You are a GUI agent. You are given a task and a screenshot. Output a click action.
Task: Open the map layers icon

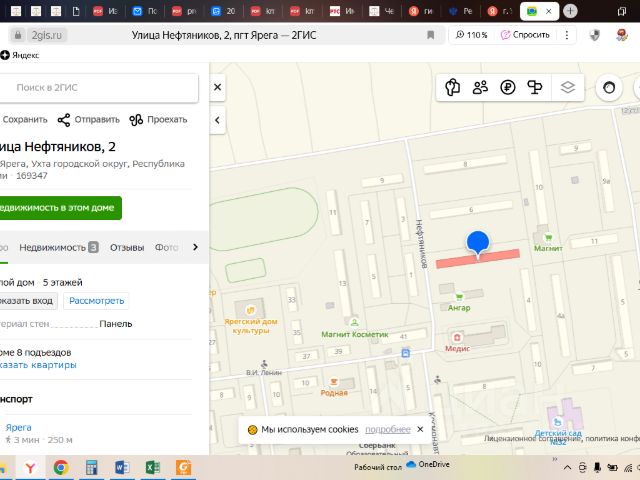pos(568,87)
